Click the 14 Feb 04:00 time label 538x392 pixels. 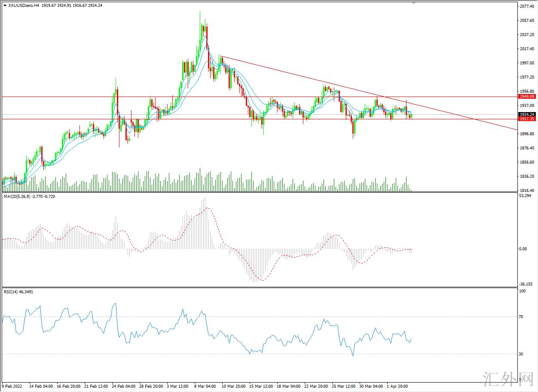coord(41,386)
